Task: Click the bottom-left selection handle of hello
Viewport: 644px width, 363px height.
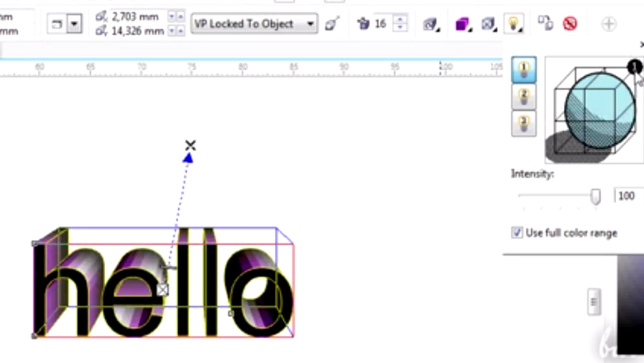Action: [x=35, y=336]
